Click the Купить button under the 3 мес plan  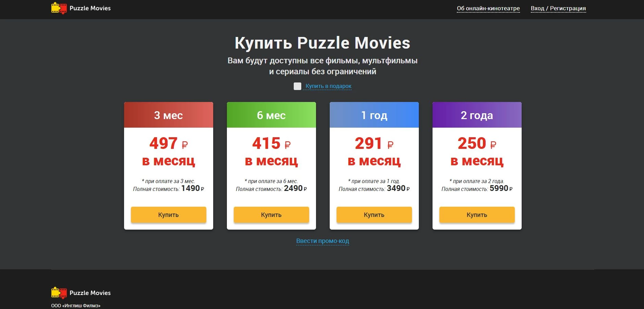(x=168, y=215)
